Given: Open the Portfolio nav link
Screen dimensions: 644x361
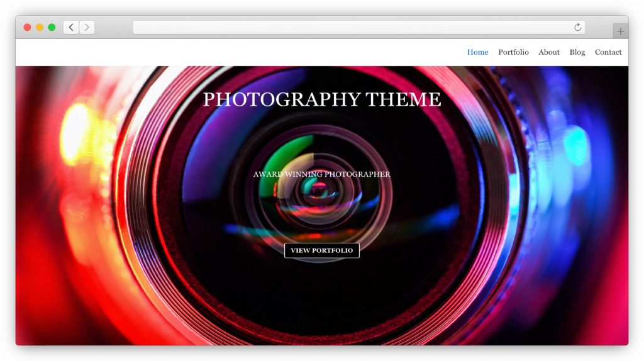Looking at the screenshot, I should [513, 52].
